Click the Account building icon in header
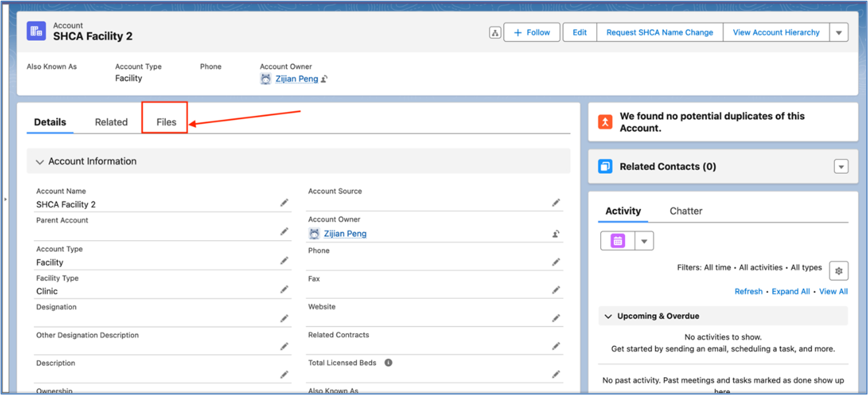Screen dimensions: 868x395 36,31
